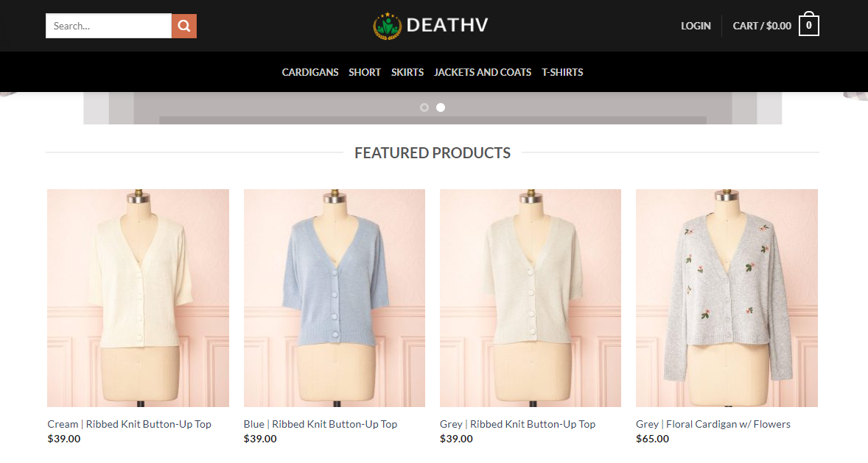View the blue ribbed knit top image
This screenshot has height=463, width=868.
pyautogui.click(x=335, y=298)
